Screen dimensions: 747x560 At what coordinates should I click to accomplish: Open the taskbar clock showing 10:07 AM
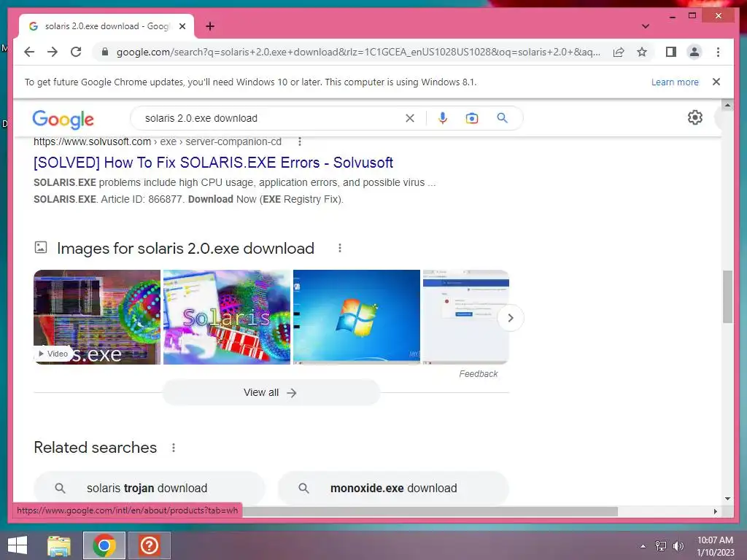[x=715, y=546]
